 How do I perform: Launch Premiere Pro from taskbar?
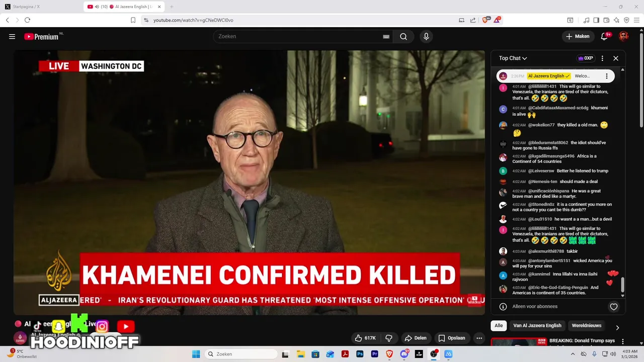point(374,354)
